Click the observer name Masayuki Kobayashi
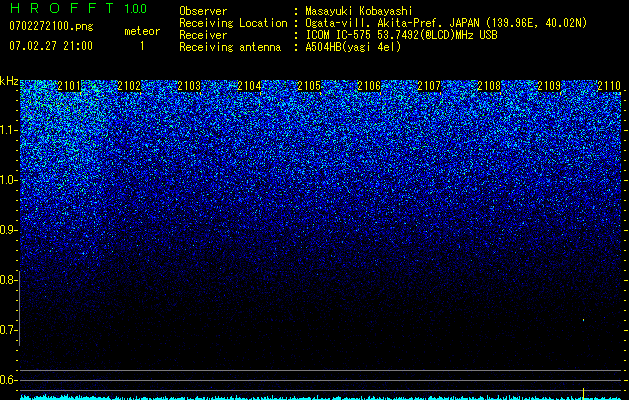The width and height of the screenshot is (629, 400). click(x=359, y=11)
